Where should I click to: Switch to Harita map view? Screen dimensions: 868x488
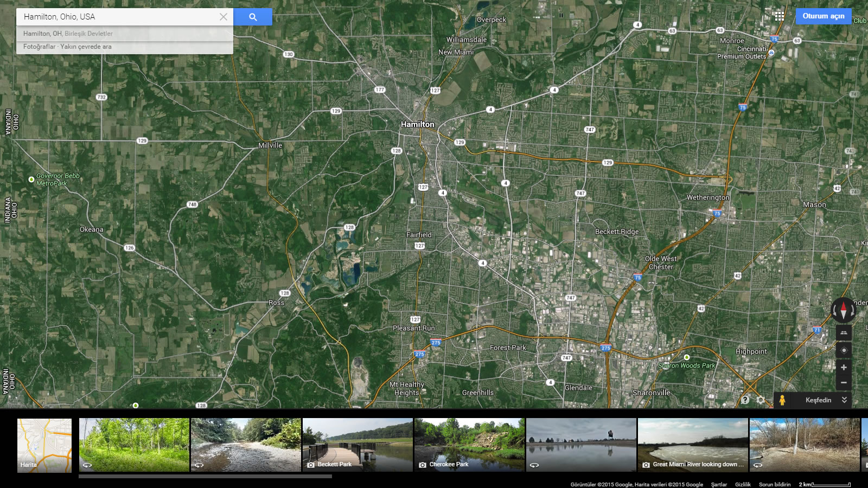click(44, 445)
